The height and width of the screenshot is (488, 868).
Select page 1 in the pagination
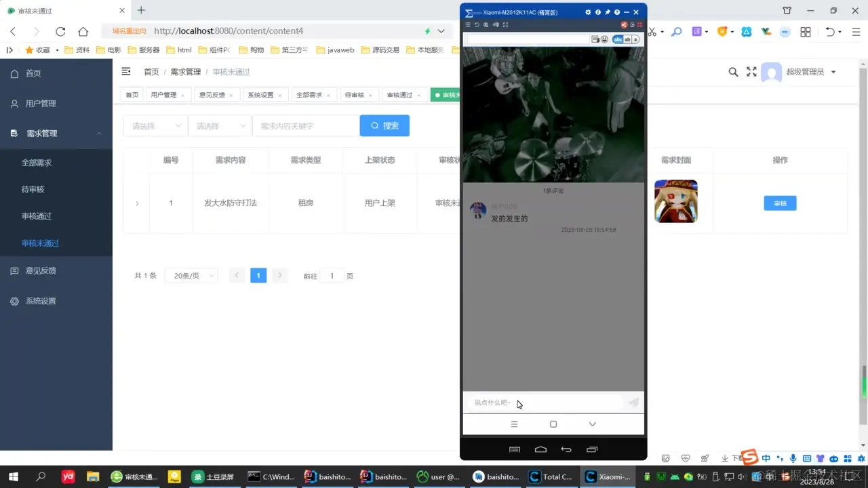258,276
